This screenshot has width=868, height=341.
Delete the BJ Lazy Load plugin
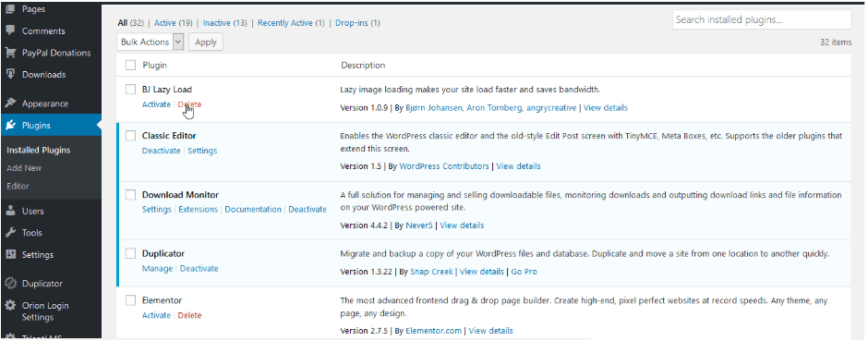[190, 104]
